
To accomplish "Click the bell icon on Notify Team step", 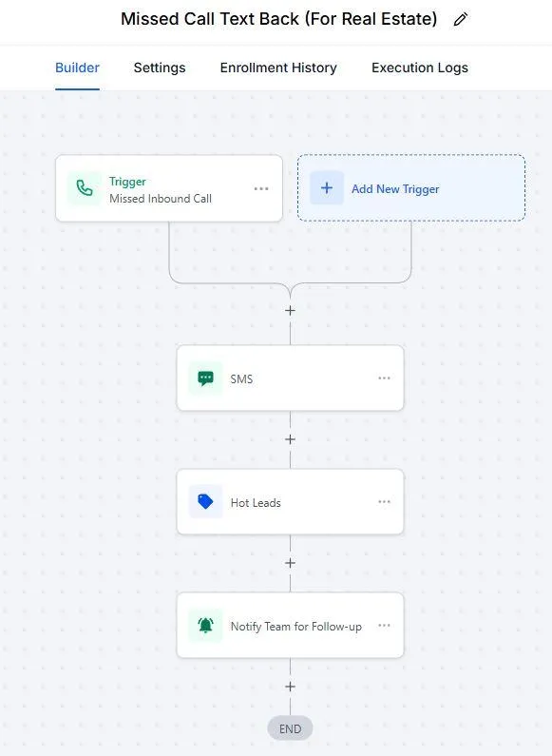I will (205, 626).
